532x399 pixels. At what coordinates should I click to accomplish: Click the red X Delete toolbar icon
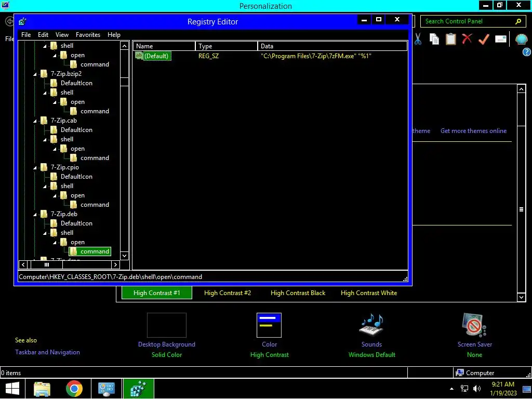pyautogui.click(x=467, y=38)
